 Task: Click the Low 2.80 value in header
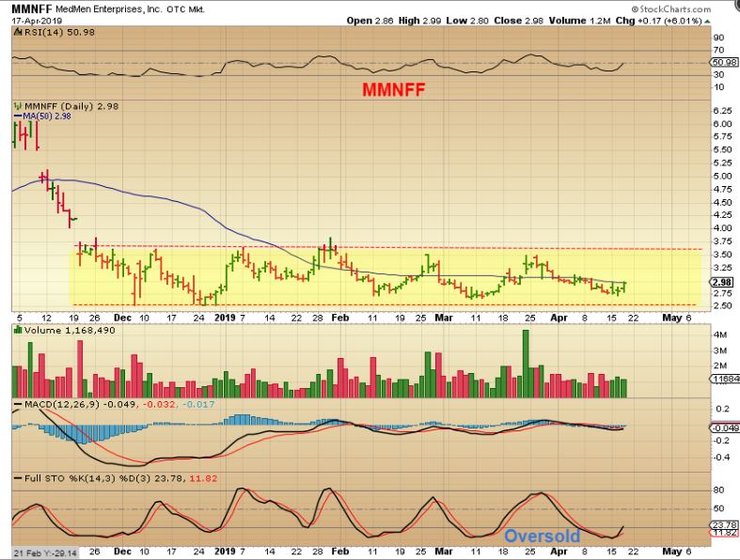pos(467,21)
